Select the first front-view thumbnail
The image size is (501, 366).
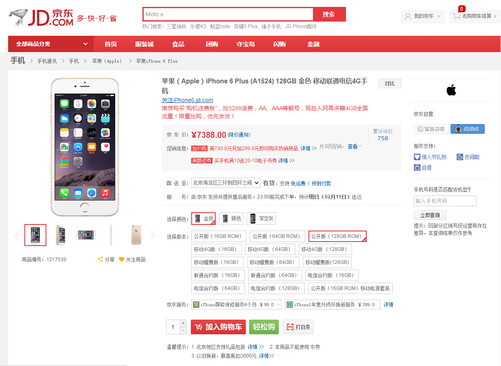(35, 235)
